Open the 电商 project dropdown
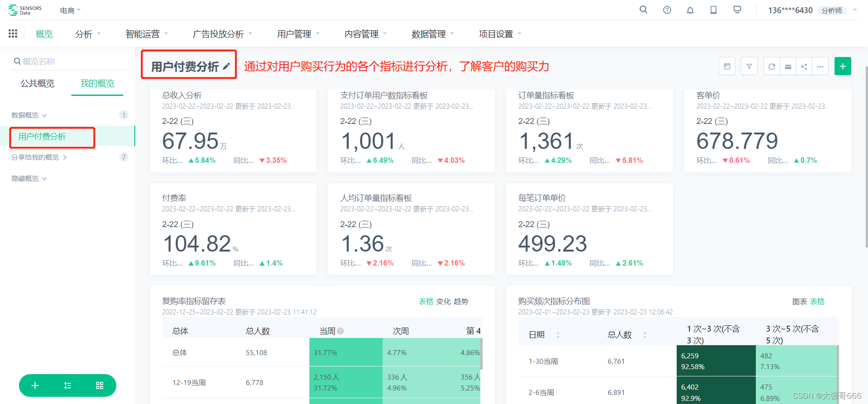Image resolution: width=868 pixels, height=404 pixels. 70,10
